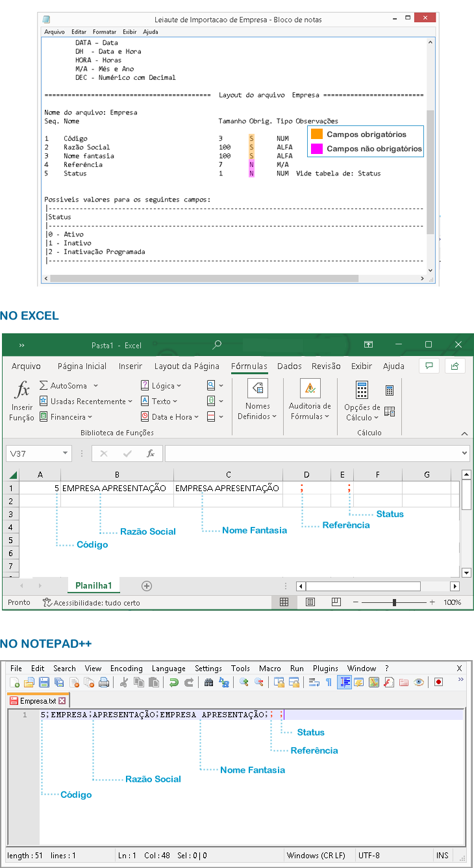The image size is (474, 868).
Task: Open the Name Box dropdown arrow
Action: (x=66, y=453)
